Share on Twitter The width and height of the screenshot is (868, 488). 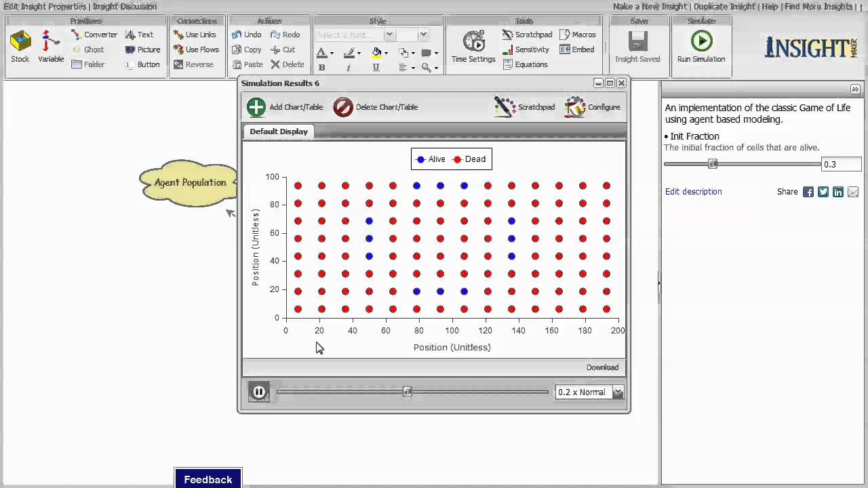pyautogui.click(x=823, y=192)
